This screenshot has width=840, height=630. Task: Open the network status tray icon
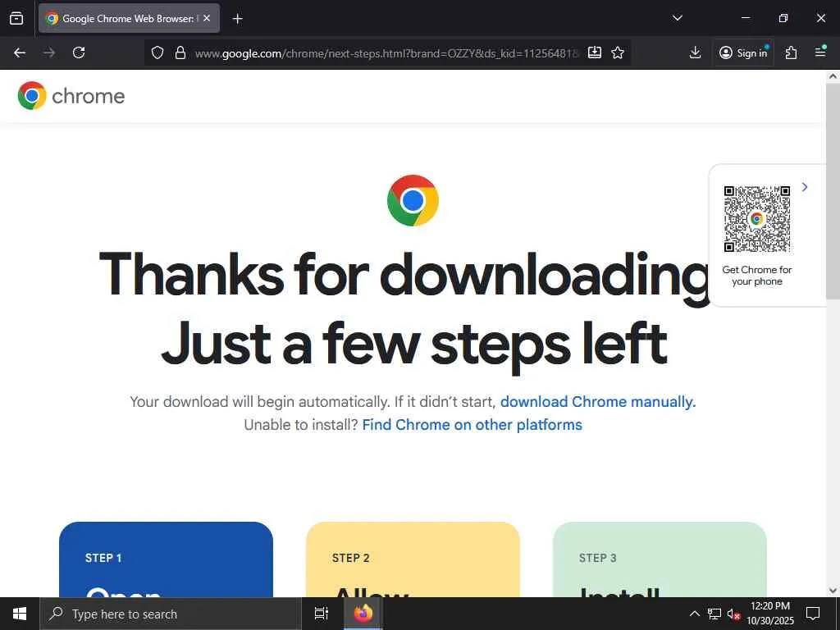pos(714,614)
